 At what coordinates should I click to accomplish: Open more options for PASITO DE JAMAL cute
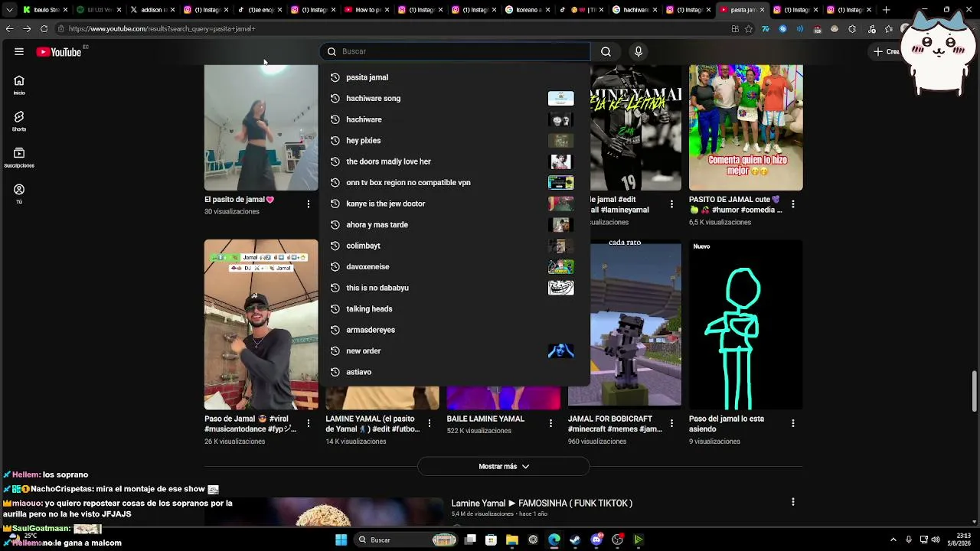pyautogui.click(x=793, y=204)
